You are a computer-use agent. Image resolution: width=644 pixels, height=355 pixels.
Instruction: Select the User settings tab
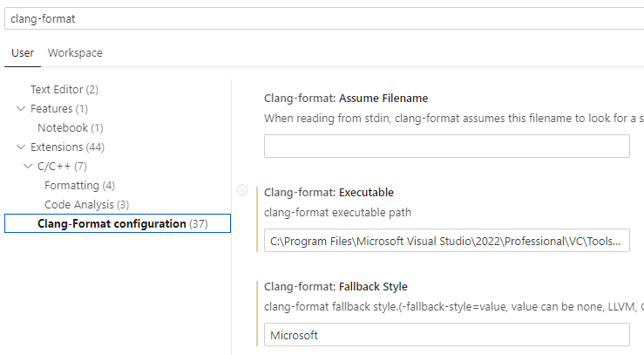tap(23, 53)
